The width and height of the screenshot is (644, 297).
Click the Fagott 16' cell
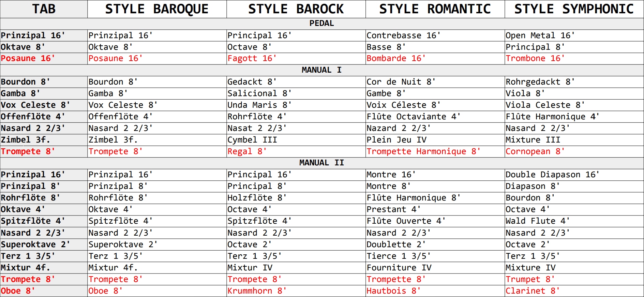click(252, 59)
